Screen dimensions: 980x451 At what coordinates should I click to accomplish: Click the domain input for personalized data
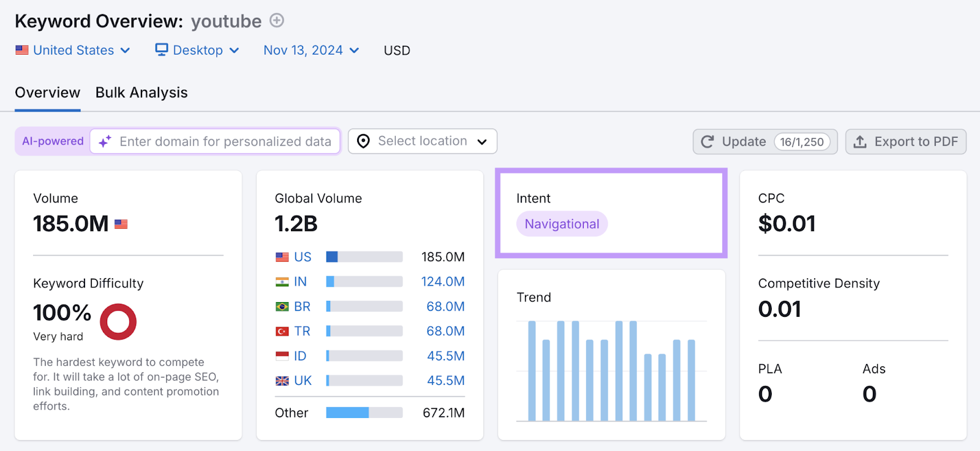pos(225,142)
